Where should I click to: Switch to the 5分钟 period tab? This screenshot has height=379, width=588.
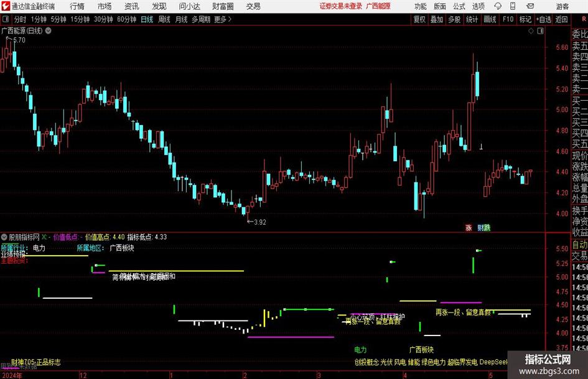tap(58, 19)
